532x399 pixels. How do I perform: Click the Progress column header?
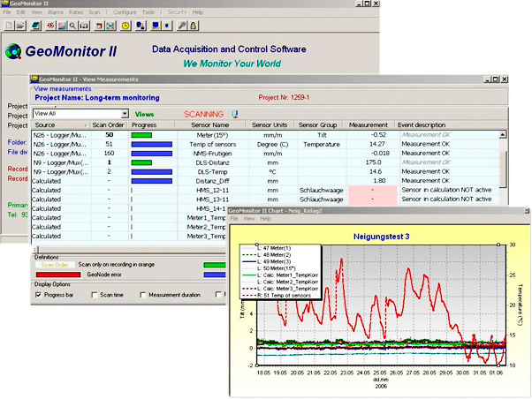point(151,125)
